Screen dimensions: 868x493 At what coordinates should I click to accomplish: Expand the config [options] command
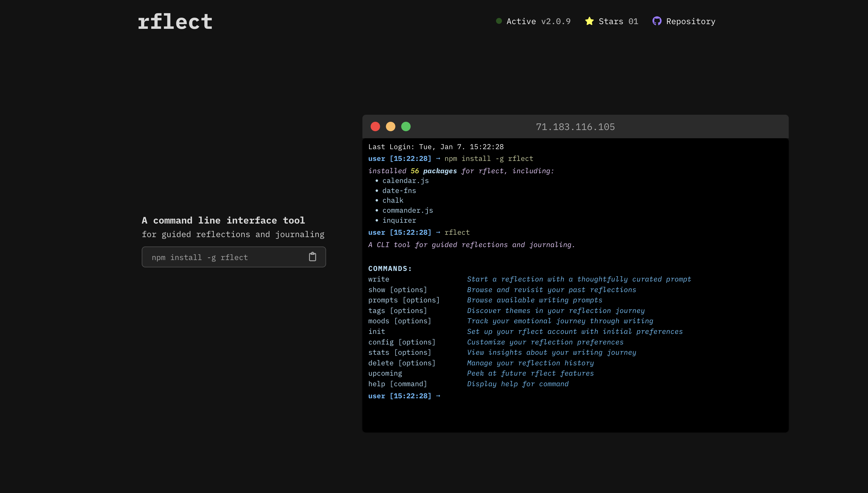click(402, 342)
